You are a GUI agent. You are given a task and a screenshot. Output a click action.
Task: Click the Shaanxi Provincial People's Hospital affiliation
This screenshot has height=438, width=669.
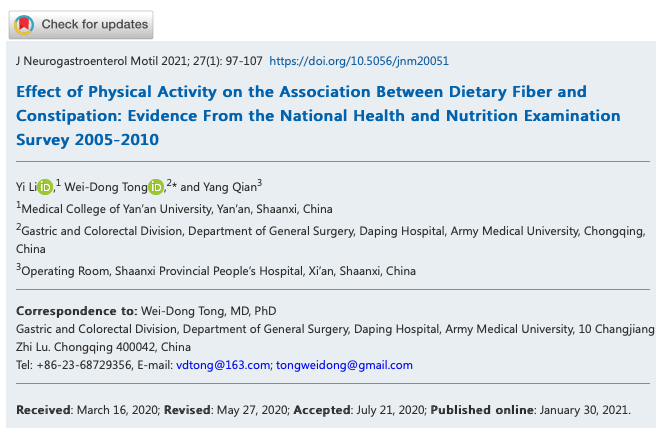click(216, 271)
